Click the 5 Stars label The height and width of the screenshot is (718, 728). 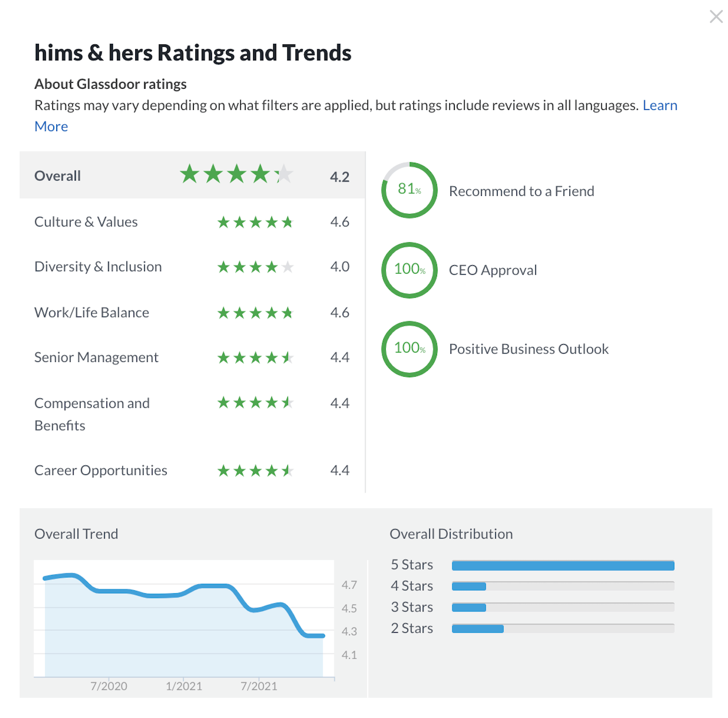tap(412, 565)
